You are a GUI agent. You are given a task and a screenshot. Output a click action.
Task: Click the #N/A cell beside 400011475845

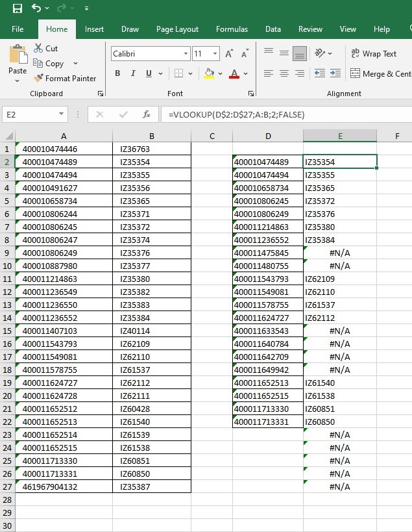340,253
